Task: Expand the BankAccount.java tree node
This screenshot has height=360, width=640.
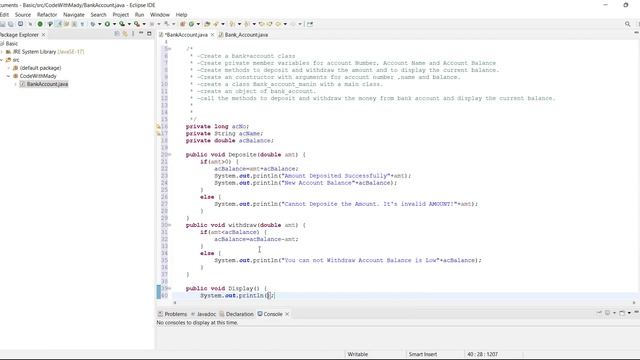Action: pos(16,84)
